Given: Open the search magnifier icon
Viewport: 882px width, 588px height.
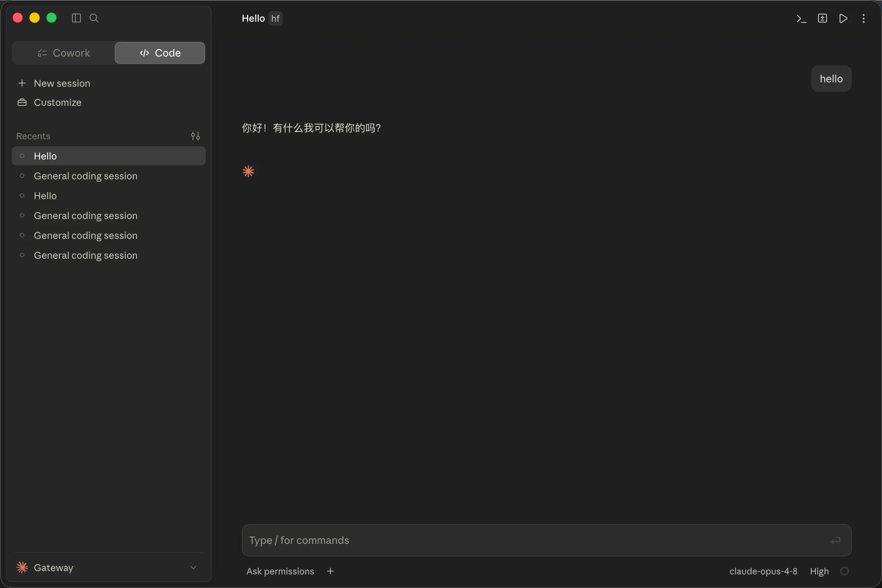Looking at the screenshot, I should click(x=94, y=18).
